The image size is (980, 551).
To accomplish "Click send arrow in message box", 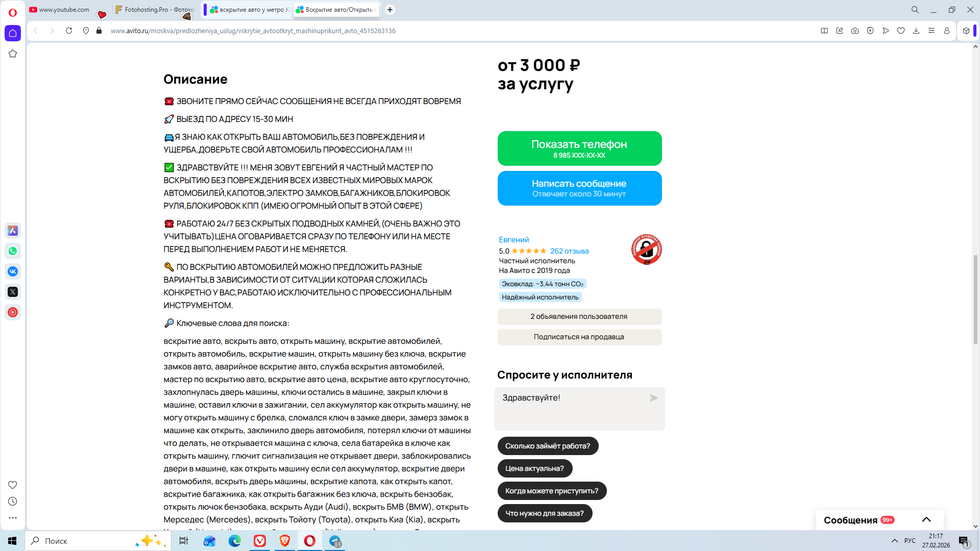I will tap(653, 398).
